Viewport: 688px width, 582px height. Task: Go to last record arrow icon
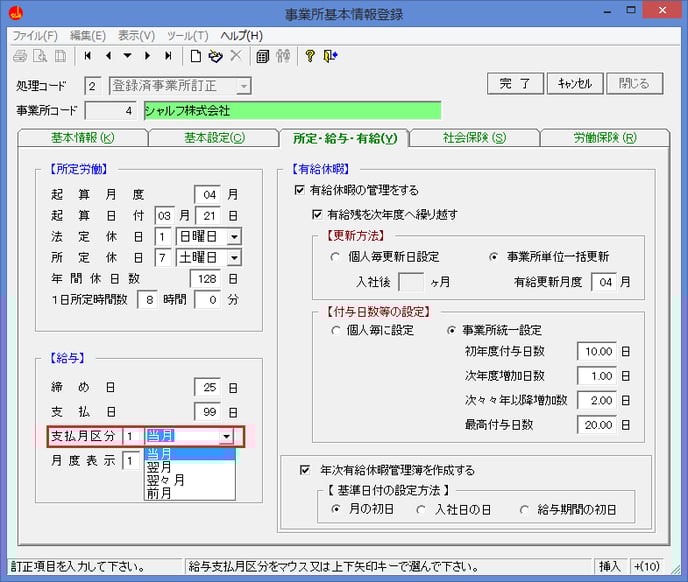pos(168,56)
